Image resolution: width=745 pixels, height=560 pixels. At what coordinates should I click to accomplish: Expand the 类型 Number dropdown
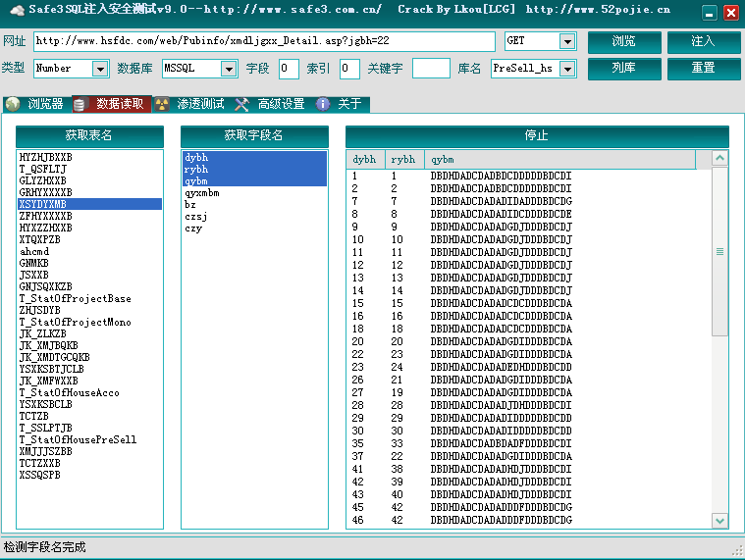[x=100, y=70]
